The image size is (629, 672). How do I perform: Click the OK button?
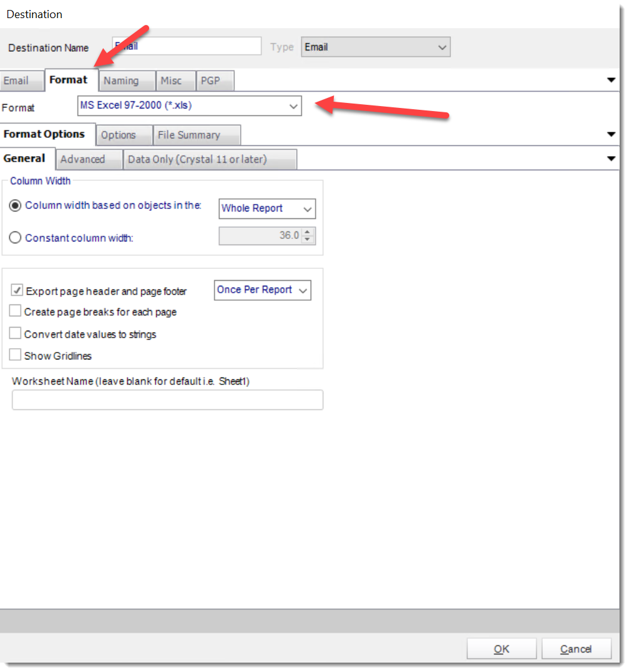point(501,649)
